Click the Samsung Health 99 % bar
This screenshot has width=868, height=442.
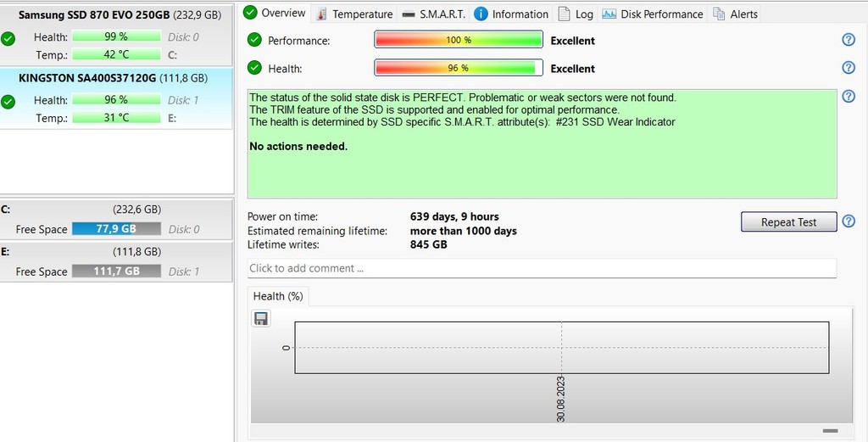116,36
